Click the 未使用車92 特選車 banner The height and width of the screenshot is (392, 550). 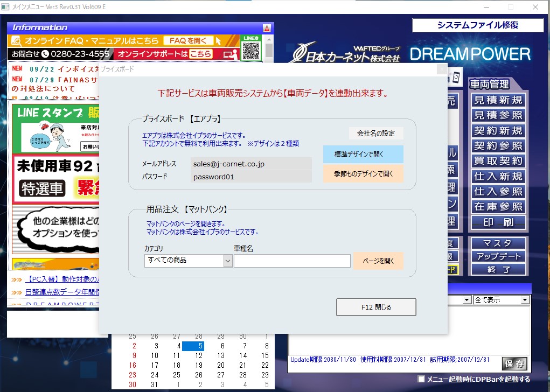[x=56, y=179]
